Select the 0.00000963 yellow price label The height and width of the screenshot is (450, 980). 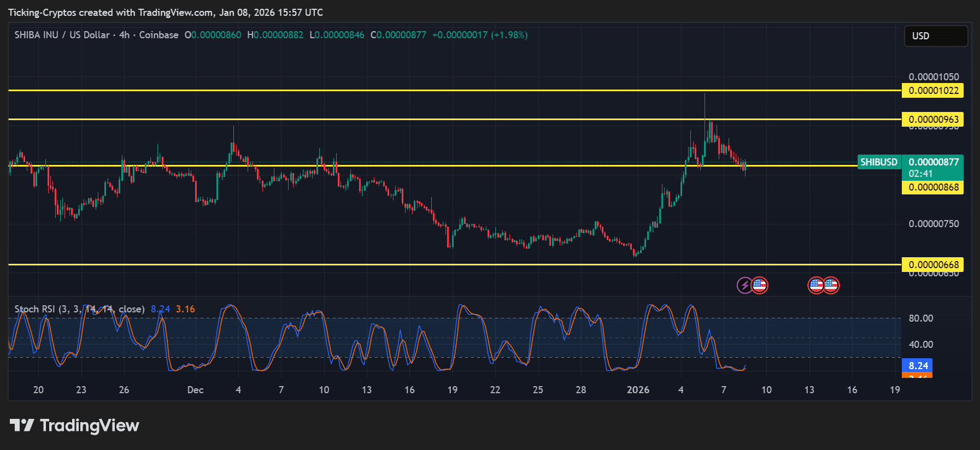(x=932, y=120)
